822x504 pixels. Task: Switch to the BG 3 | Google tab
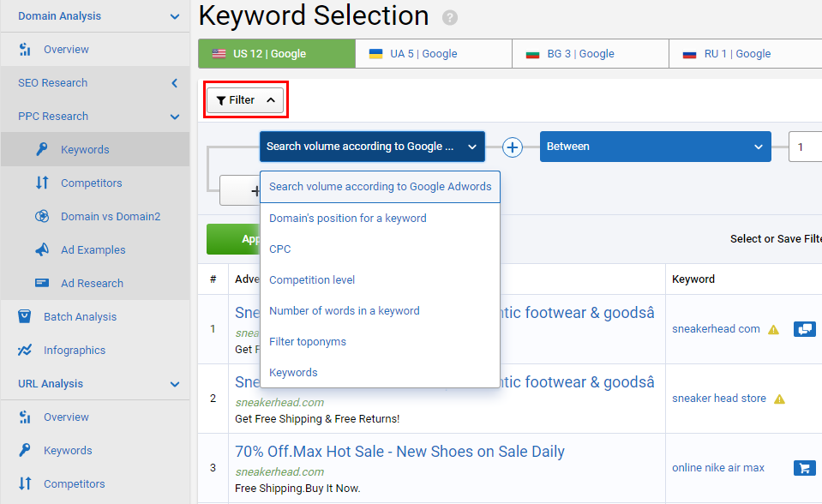[591, 53]
